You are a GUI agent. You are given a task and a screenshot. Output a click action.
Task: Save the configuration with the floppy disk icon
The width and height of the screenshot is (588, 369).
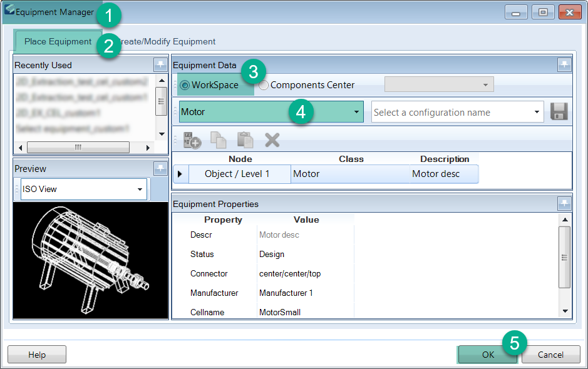[x=560, y=111]
